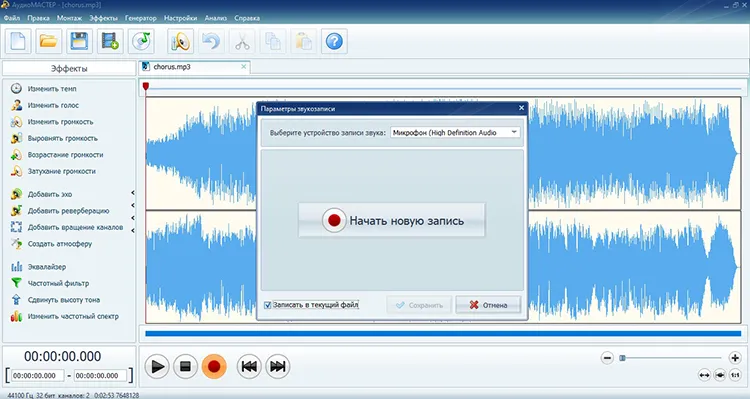Save with the floppy disk icon
Screen dimensions: 750x399
79,41
